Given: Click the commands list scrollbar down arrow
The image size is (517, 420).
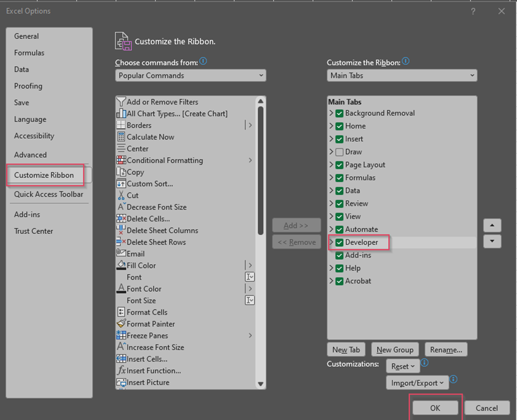Looking at the screenshot, I should click(x=261, y=384).
